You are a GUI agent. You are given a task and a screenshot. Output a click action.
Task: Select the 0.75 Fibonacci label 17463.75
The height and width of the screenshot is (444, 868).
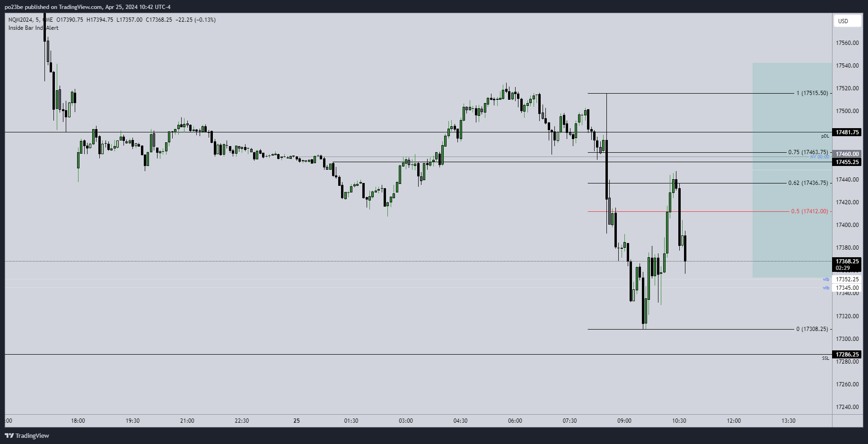808,152
